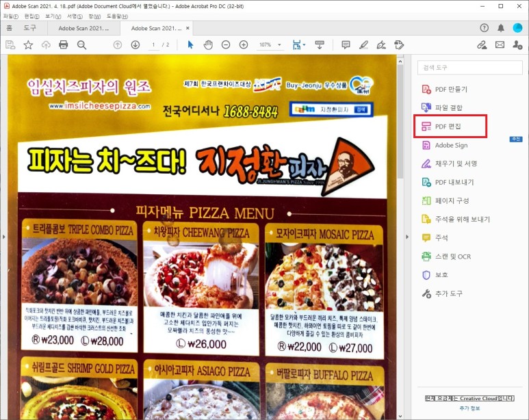Switch to the 도구 tab
529x420 pixels.
[29, 28]
